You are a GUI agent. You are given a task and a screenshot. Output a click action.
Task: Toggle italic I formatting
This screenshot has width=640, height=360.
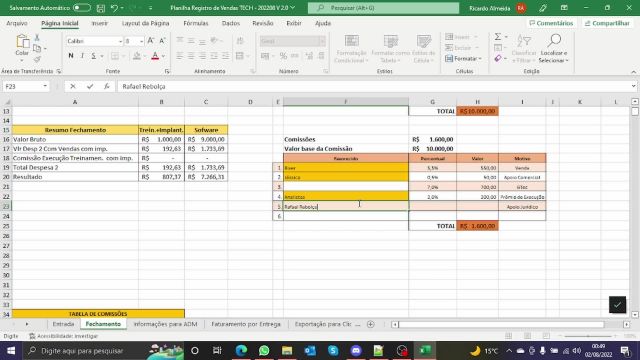[x=82, y=56]
